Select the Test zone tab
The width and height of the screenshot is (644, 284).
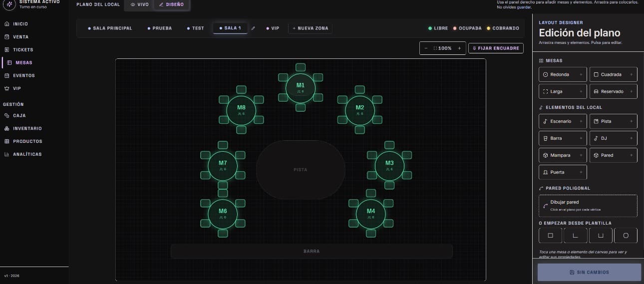click(x=195, y=28)
